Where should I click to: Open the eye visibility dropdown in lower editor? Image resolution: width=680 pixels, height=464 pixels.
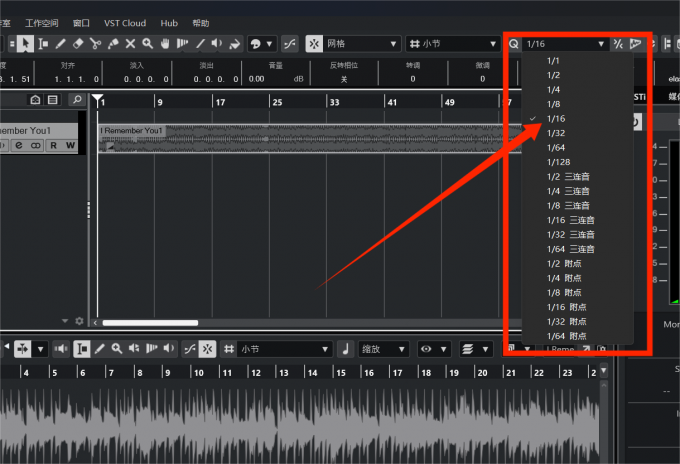pos(434,349)
